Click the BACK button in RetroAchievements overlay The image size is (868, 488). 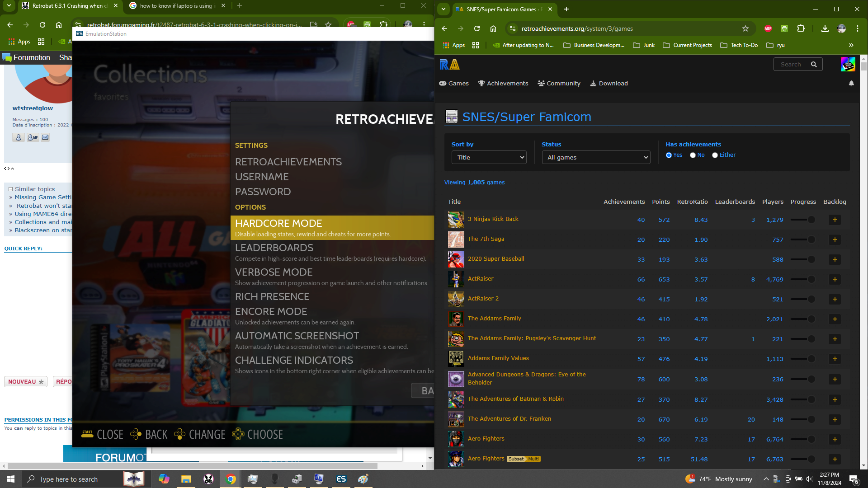pos(156,434)
